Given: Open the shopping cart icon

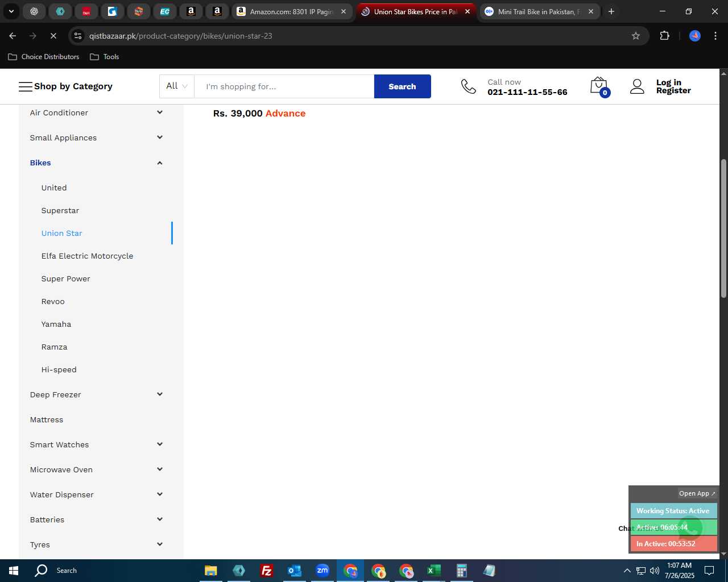Looking at the screenshot, I should [599, 86].
